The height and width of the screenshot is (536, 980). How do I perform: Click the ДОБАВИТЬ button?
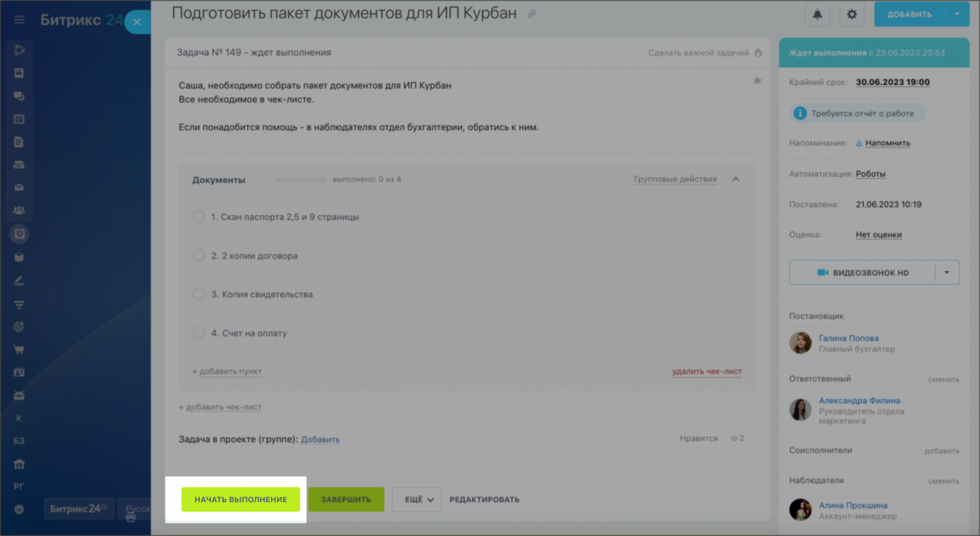point(910,14)
